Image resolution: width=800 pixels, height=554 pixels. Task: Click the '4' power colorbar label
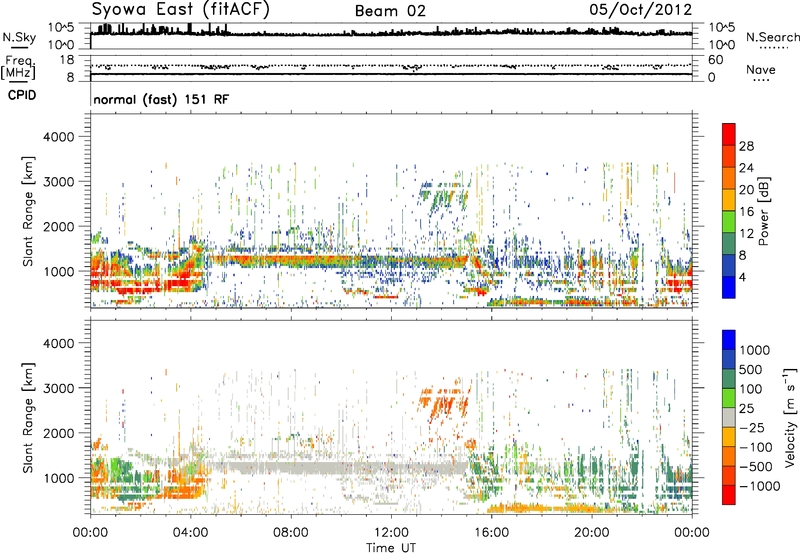[742, 278]
